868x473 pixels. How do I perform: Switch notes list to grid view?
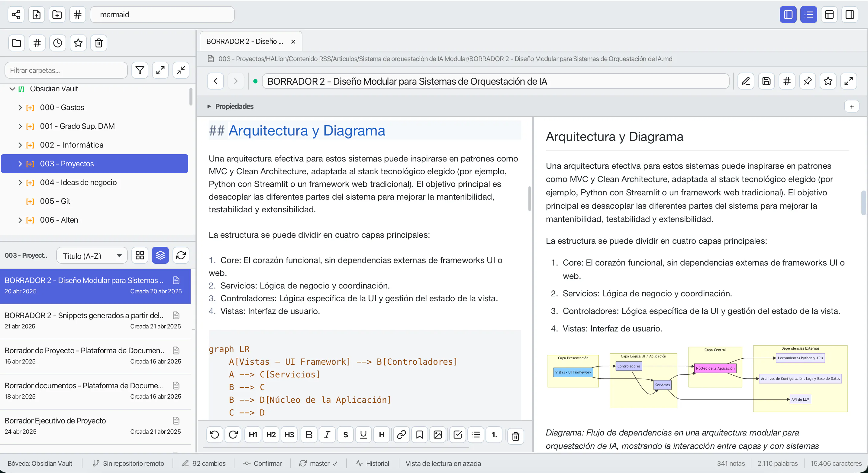(140, 255)
